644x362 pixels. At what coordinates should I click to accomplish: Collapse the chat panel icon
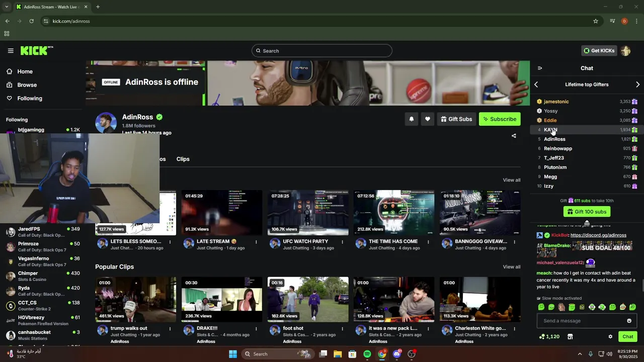tap(540, 68)
